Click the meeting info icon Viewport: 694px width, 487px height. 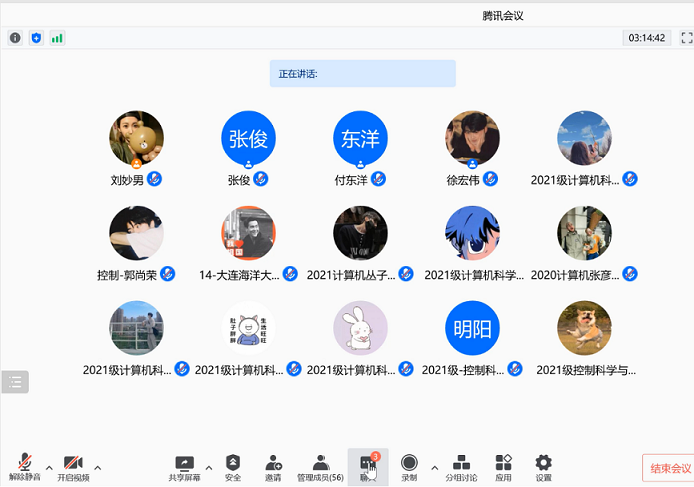click(x=15, y=38)
